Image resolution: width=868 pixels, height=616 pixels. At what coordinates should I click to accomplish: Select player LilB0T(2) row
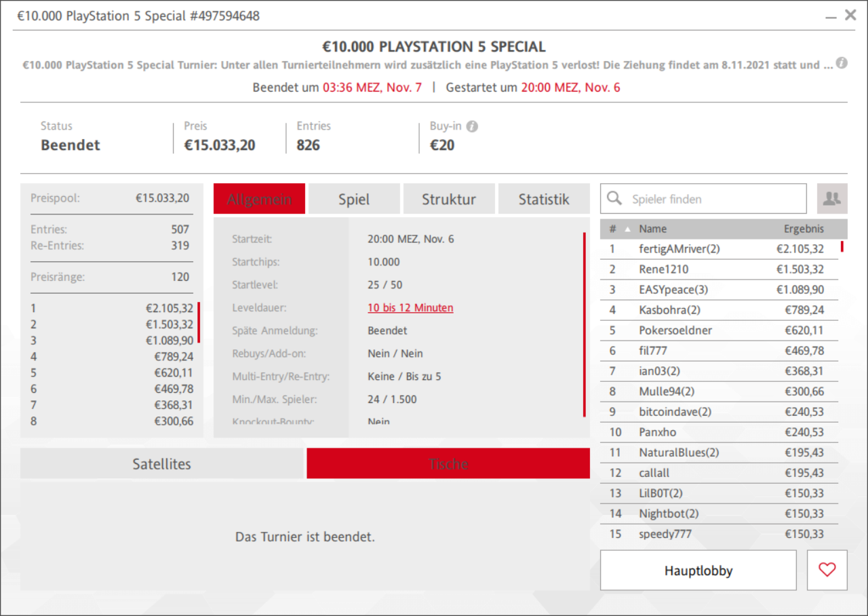tap(719, 493)
